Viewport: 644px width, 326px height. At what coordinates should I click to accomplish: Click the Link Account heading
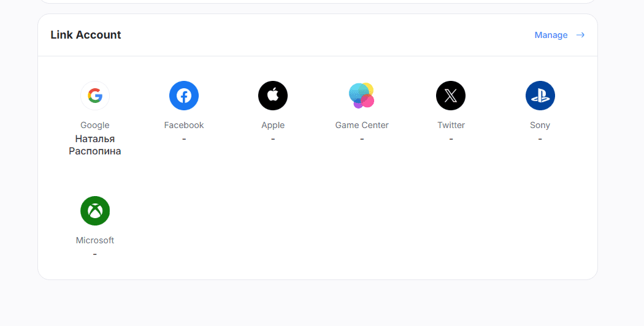pyautogui.click(x=86, y=35)
